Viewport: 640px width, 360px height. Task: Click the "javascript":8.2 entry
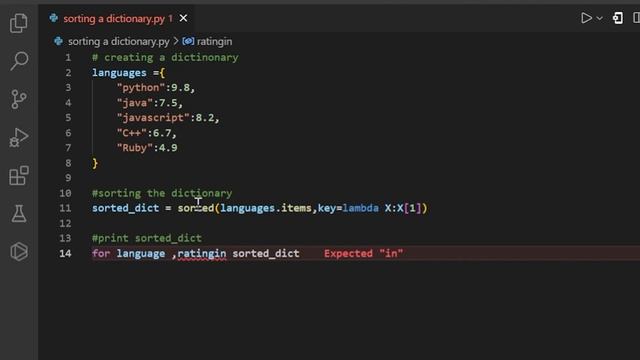click(168, 118)
